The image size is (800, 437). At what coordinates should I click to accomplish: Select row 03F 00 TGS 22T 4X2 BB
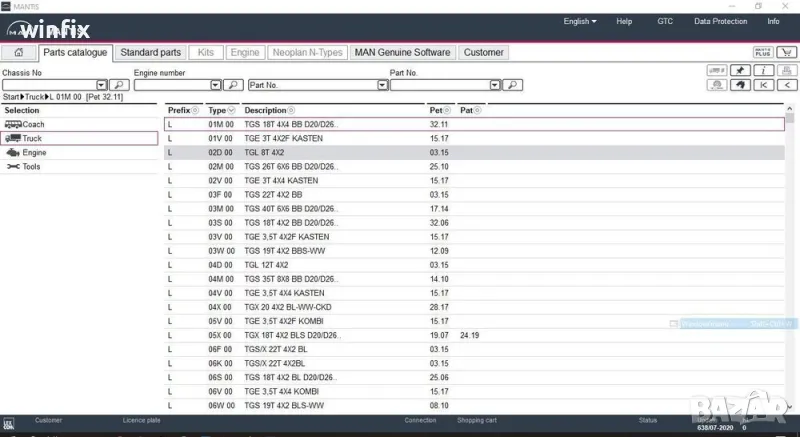point(474,195)
